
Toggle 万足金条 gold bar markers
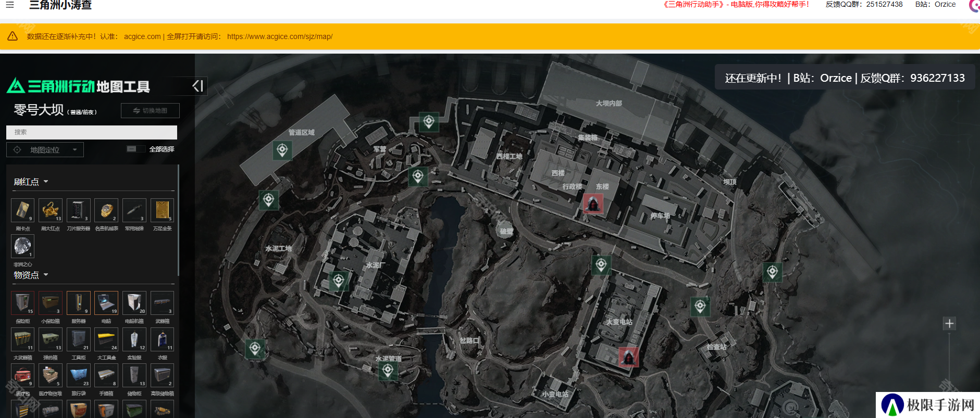tap(162, 210)
